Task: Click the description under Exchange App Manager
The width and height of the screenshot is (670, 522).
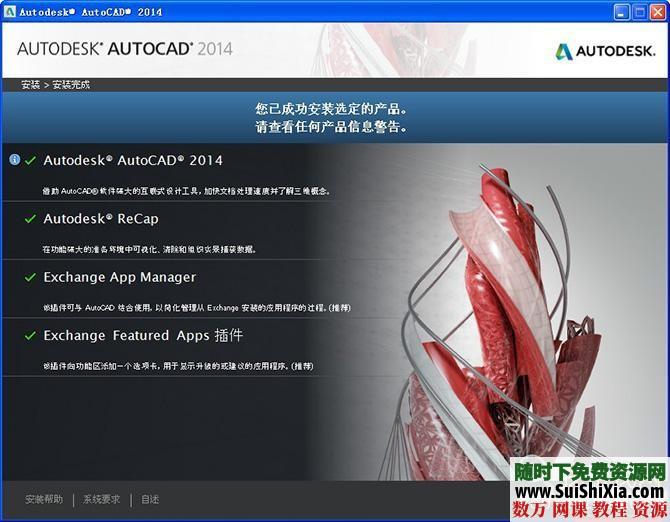Action: (197, 308)
